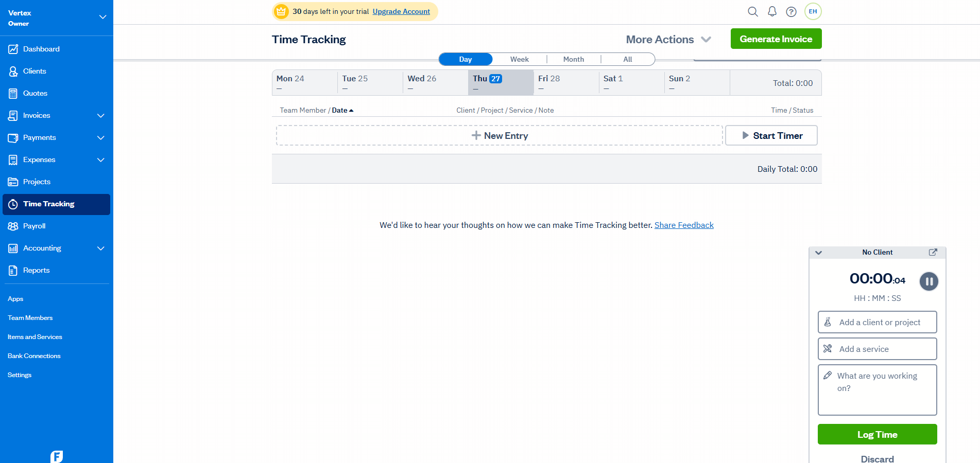980x463 pixels.
Task: Open Reports via its sidebar icon
Action: pos(13,270)
